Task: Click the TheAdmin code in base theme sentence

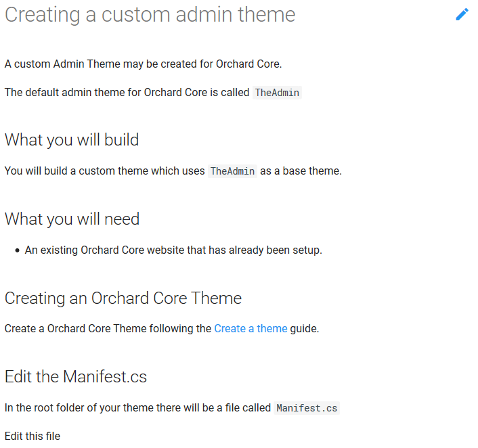Action: coord(233,171)
